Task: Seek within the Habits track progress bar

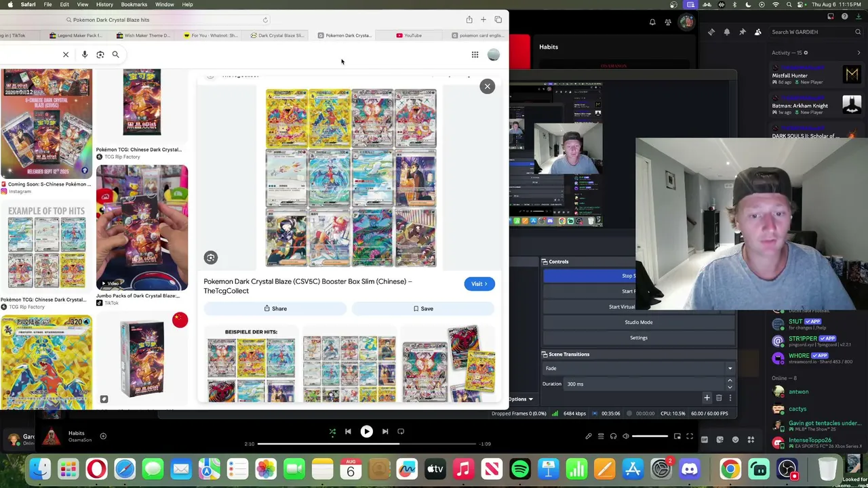Action: coord(366,444)
